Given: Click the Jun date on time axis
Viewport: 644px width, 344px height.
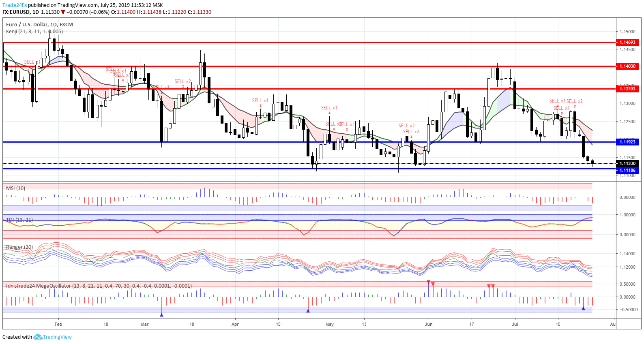Looking at the screenshot, I should pyautogui.click(x=429, y=324).
